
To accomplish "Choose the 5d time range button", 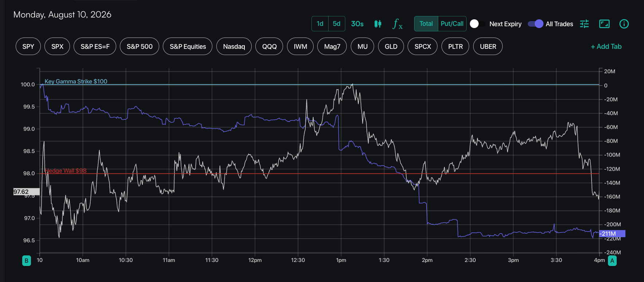I will tap(337, 24).
